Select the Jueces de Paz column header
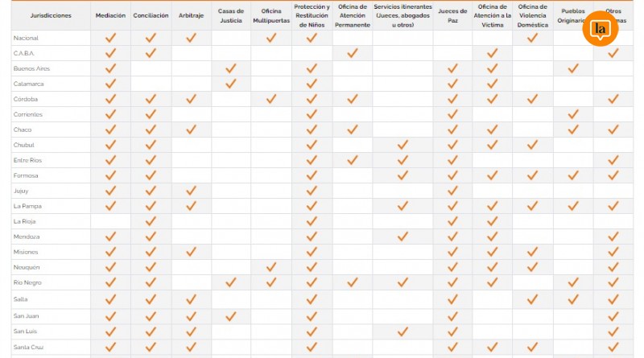 click(452, 15)
